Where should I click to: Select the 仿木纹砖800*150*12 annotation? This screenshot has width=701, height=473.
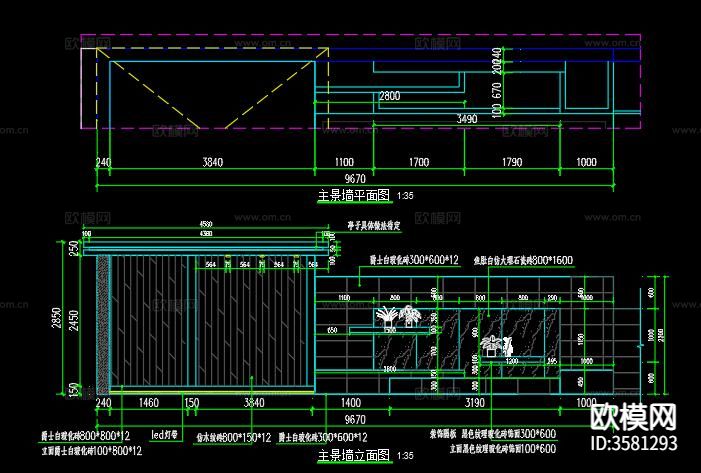tap(234, 437)
